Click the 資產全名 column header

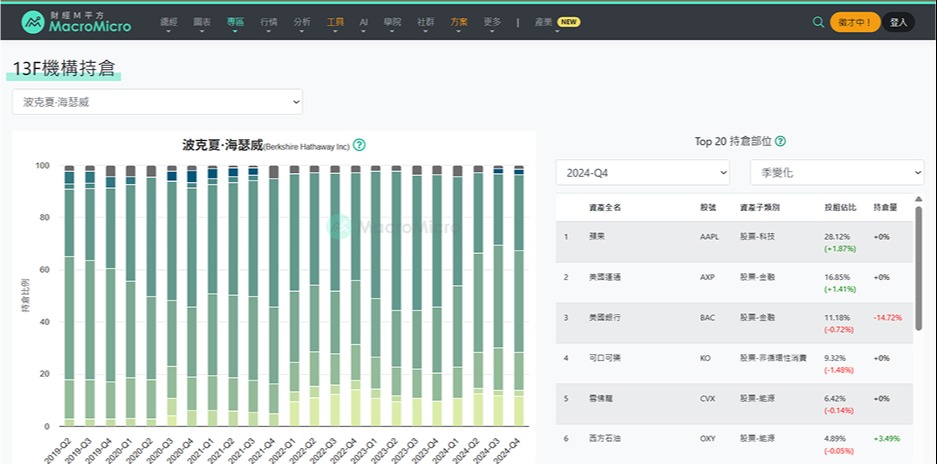[605, 207]
